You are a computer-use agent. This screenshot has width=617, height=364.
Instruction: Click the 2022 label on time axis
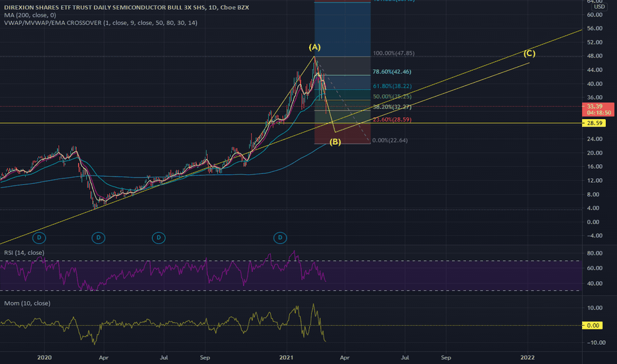[x=527, y=357]
